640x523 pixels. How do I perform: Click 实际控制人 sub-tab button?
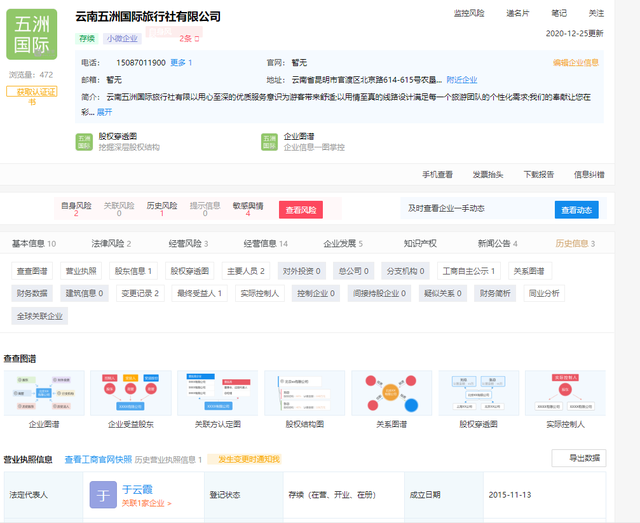[260, 293]
